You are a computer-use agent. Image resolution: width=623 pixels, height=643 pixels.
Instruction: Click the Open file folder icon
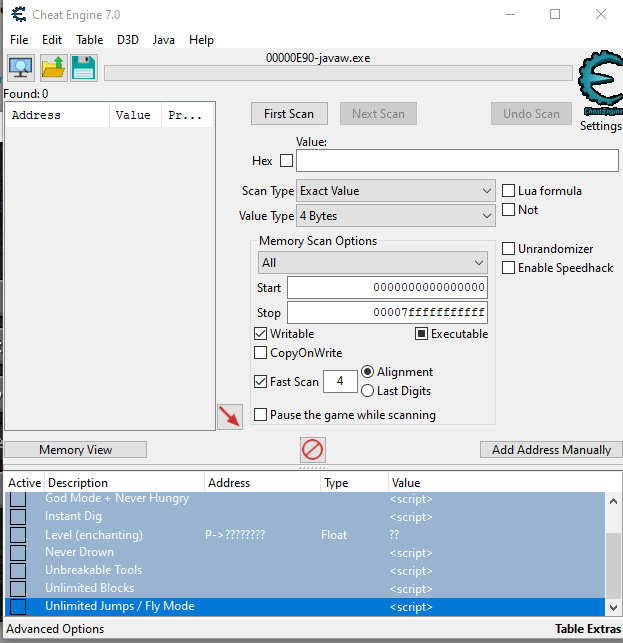pyautogui.click(x=53, y=68)
